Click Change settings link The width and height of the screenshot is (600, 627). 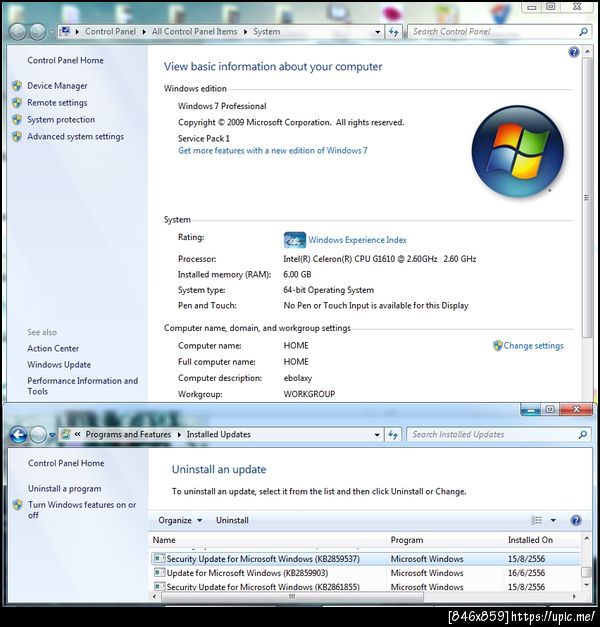pos(533,345)
